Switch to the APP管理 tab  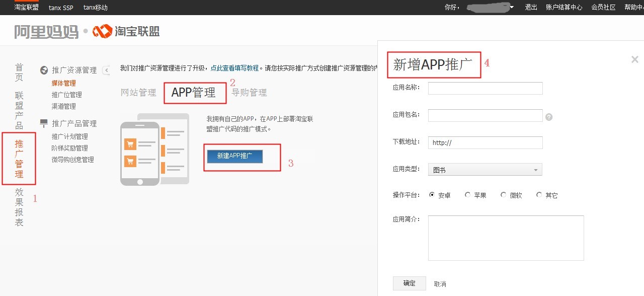(194, 93)
